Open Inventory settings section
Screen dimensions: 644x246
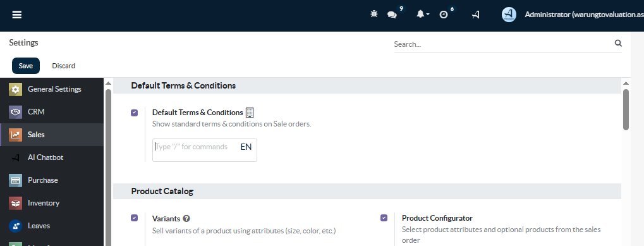[52, 203]
